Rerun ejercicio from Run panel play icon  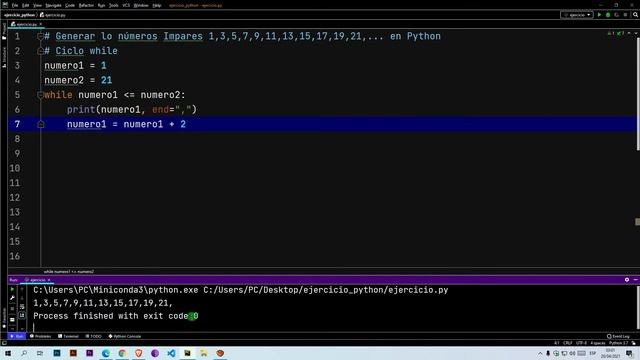12,289
